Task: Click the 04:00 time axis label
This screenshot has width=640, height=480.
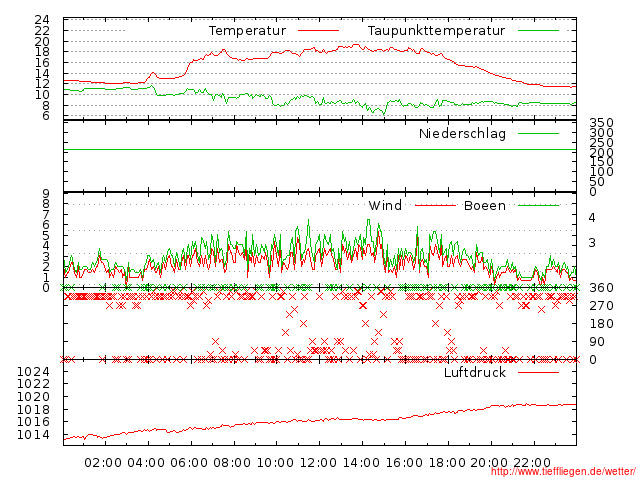Action: (146, 463)
